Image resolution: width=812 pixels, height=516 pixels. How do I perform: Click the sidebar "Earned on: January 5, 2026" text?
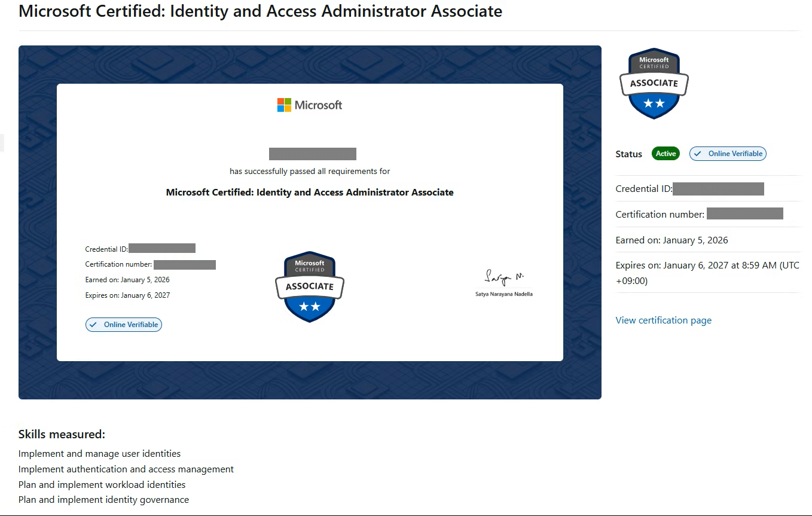[x=671, y=240]
